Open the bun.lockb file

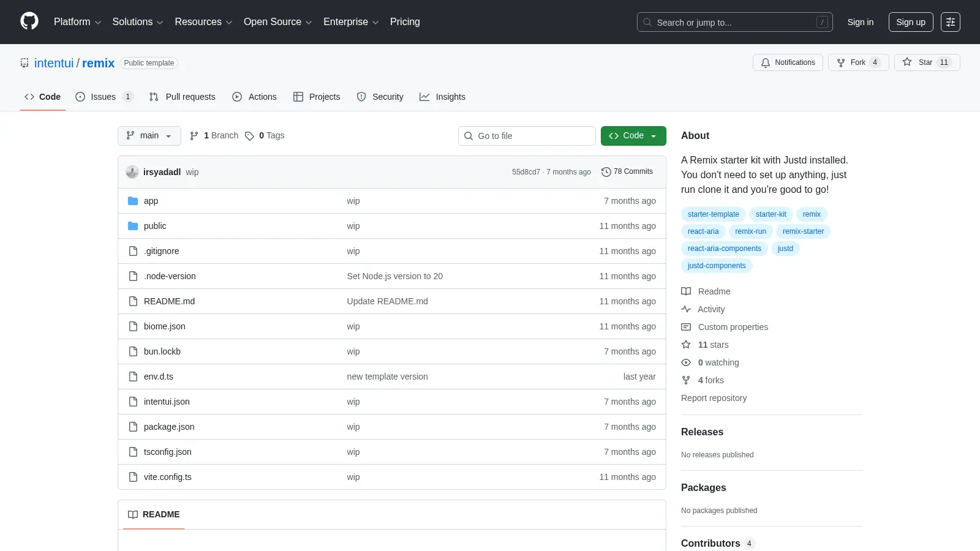click(x=162, y=351)
